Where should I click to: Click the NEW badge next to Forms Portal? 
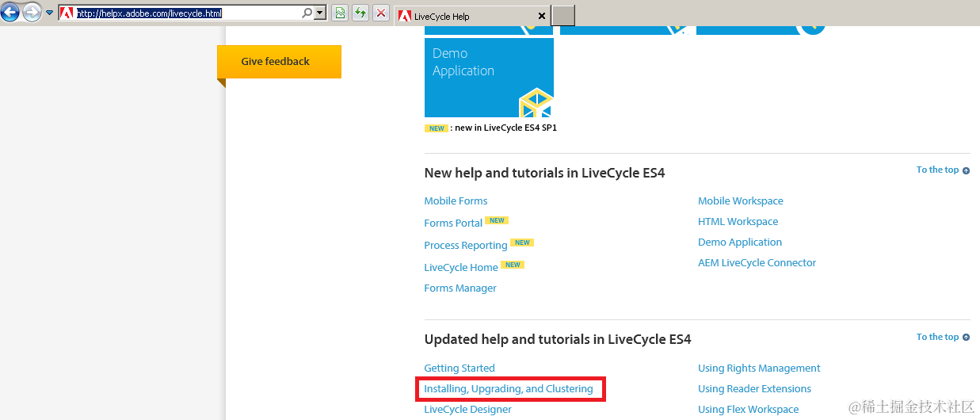[497, 220]
